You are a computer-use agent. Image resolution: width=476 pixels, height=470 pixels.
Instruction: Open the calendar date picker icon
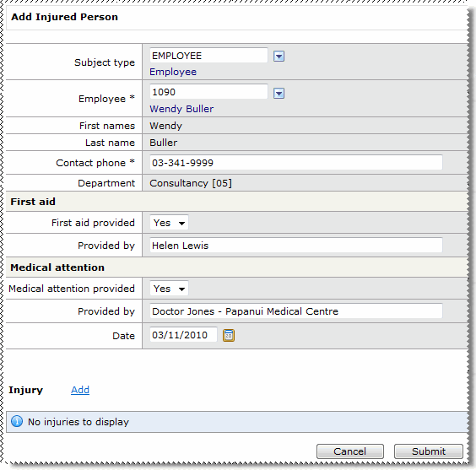pos(229,335)
